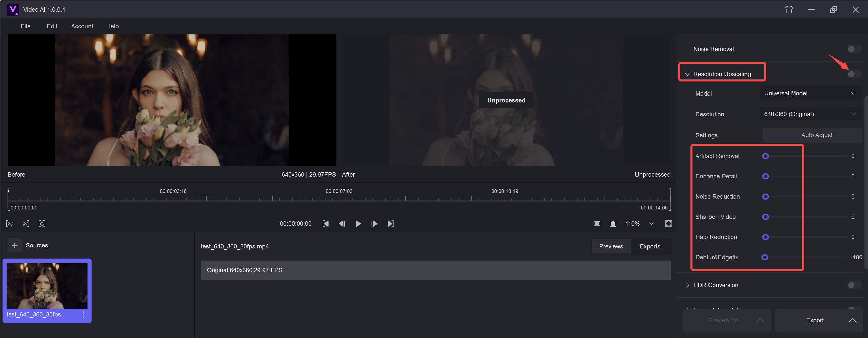This screenshot has height=338, width=868.
Task: Switch to single preview view
Action: pos(596,223)
